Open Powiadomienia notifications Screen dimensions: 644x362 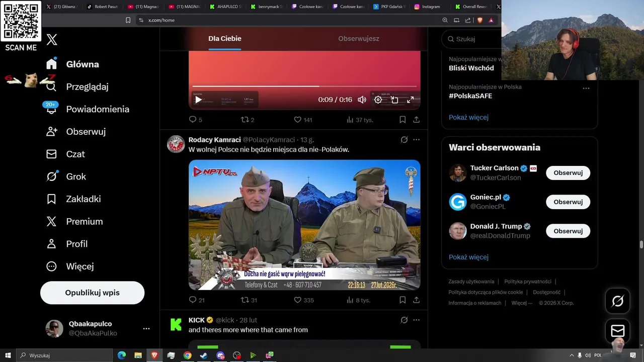coord(88,109)
